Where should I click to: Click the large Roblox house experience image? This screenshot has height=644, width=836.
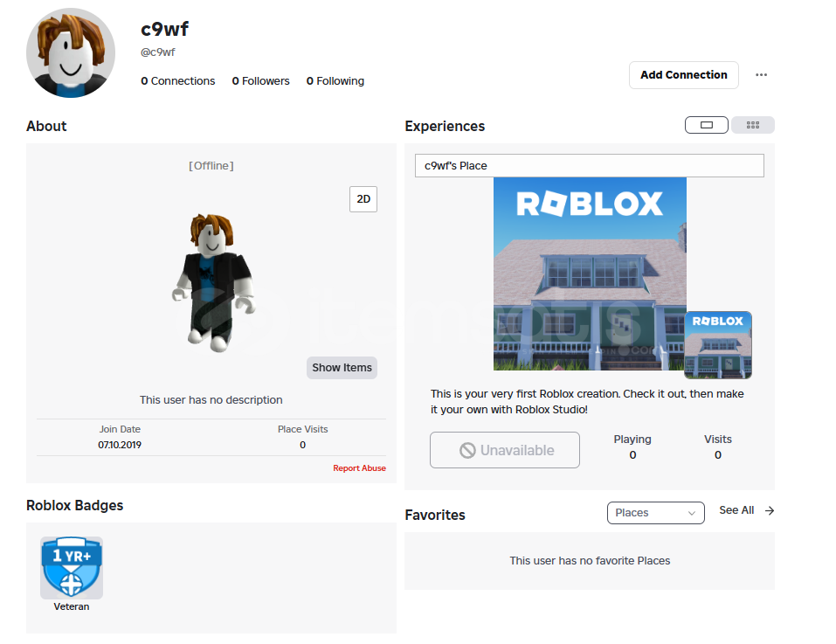[x=590, y=274]
